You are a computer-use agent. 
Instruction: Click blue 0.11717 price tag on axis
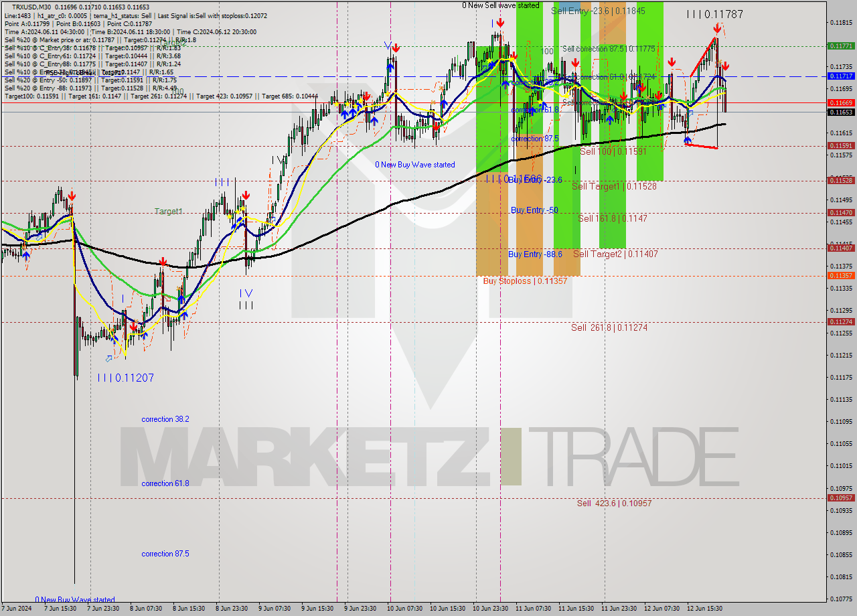(841, 76)
